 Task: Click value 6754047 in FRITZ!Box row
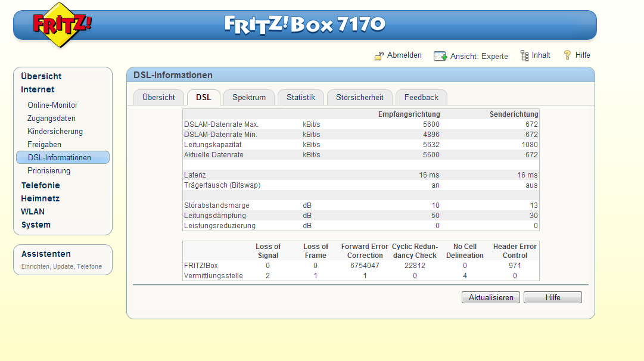pyautogui.click(x=365, y=266)
